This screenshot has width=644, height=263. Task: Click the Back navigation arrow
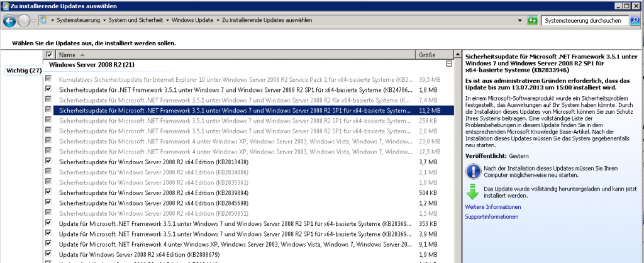tap(9, 21)
